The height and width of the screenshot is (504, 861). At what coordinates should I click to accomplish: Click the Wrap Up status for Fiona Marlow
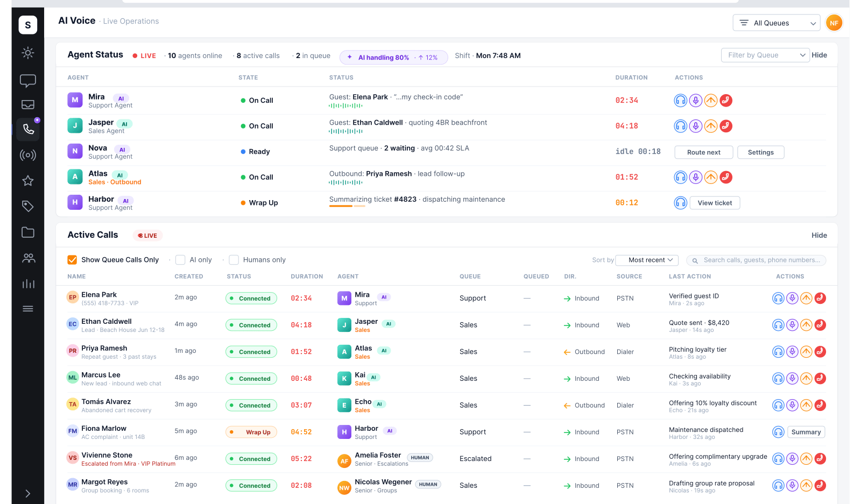pyautogui.click(x=251, y=432)
